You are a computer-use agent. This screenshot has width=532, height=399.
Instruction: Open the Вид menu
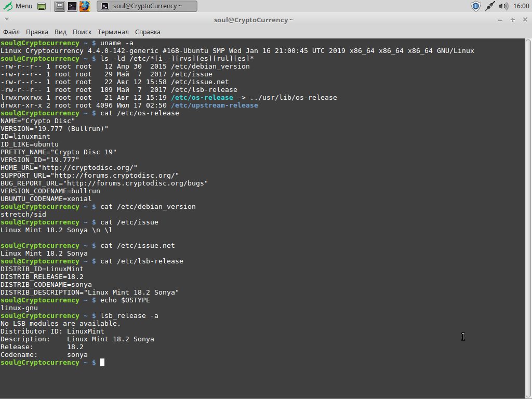[x=60, y=32]
